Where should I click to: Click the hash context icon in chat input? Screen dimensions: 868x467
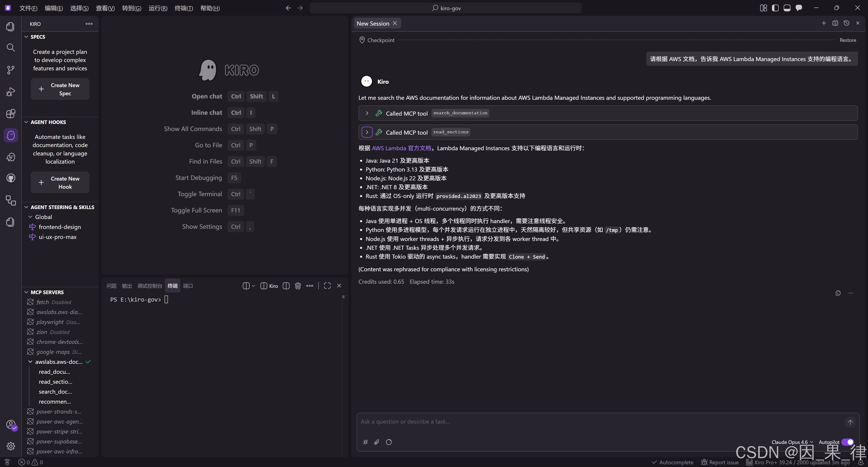point(365,442)
